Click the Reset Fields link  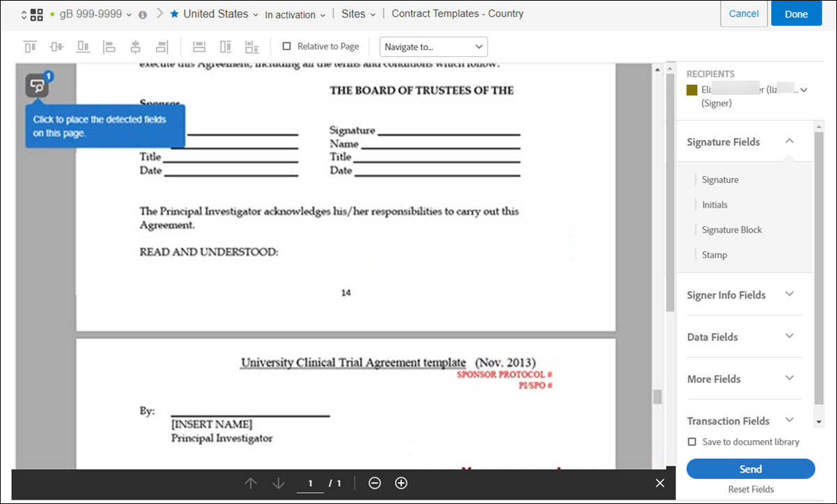click(x=751, y=489)
